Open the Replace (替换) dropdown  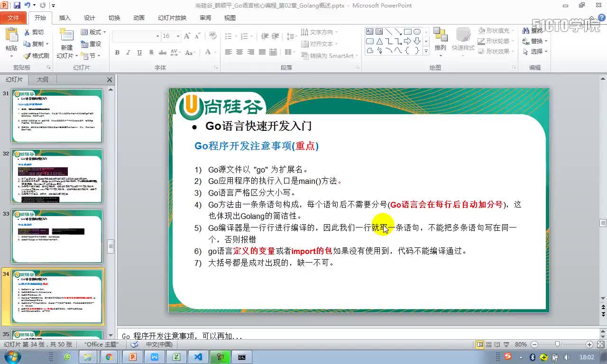tap(546, 41)
